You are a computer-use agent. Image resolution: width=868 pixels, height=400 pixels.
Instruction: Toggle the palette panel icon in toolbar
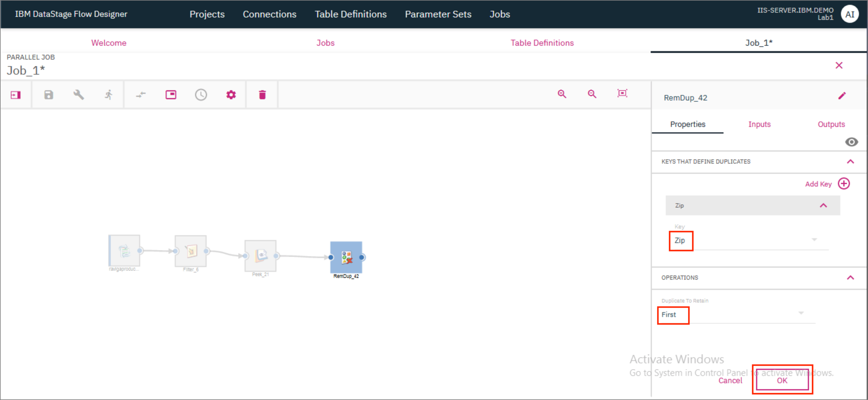(16, 95)
